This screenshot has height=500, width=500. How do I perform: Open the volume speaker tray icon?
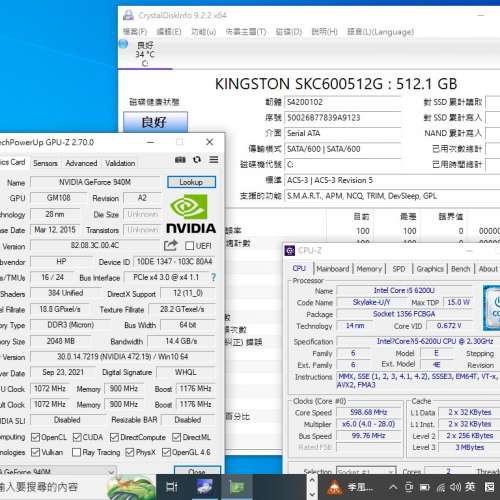(455, 487)
